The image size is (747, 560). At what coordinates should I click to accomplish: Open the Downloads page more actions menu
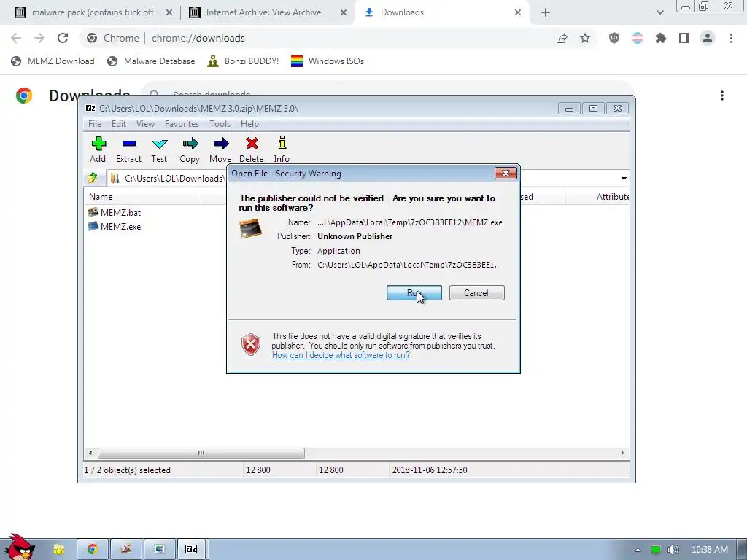[x=722, y=96]
